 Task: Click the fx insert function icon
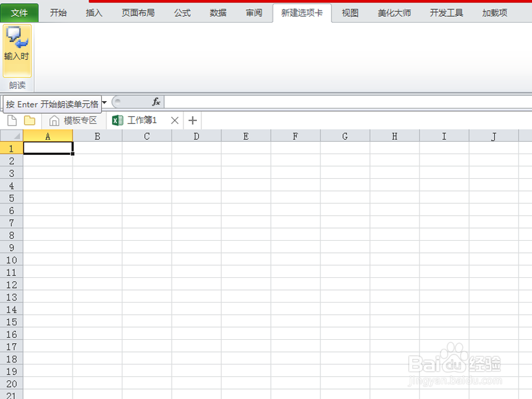(x=156, y=102)
